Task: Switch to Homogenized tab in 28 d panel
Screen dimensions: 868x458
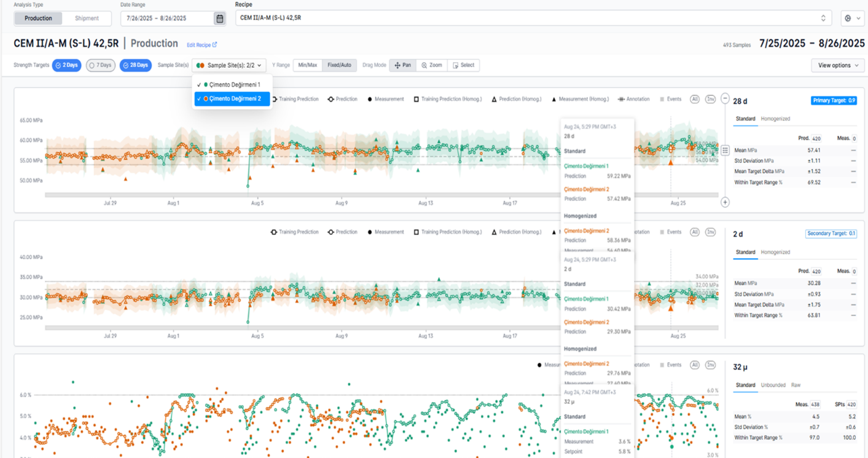Action: (x=775, y=119)
